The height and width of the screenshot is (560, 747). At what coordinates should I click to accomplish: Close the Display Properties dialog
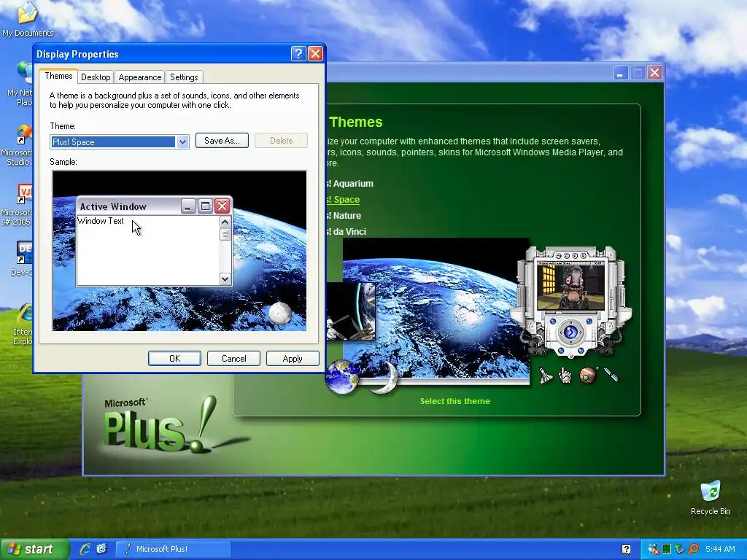[x=315, y=54]
